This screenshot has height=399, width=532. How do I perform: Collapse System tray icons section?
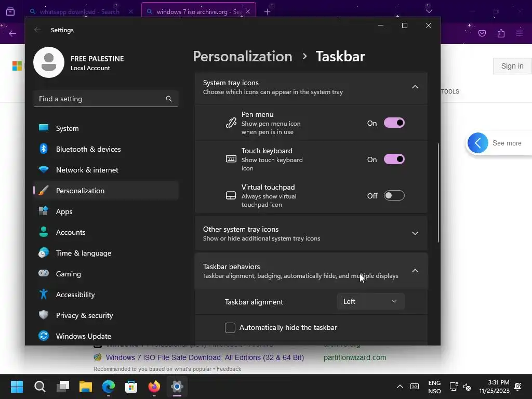(x=415, y=87)
